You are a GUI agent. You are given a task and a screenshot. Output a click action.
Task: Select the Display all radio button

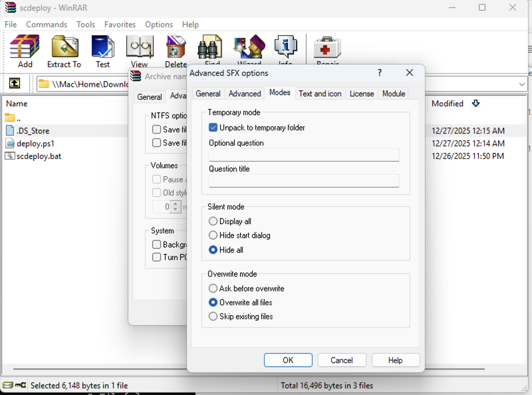[x=213, y=221]
